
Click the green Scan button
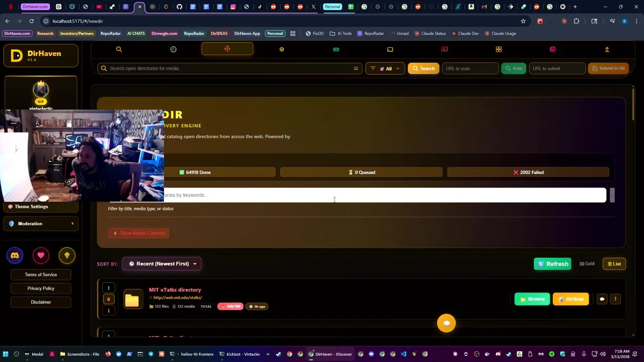[513, 68]
